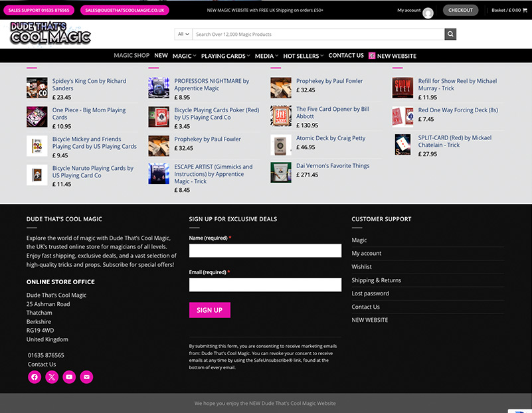Open My account link in footer

pyautogui.click(x=367, y=253)
